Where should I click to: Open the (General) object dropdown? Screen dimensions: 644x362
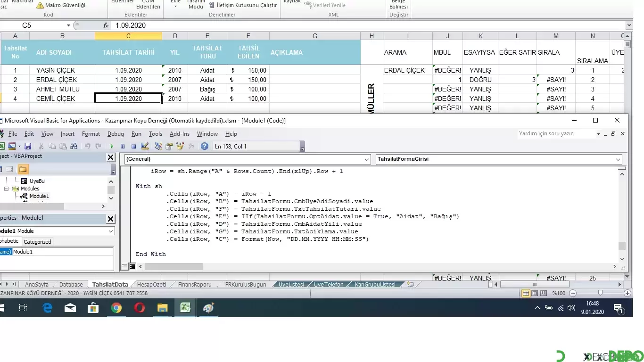(x=367, y=159)
